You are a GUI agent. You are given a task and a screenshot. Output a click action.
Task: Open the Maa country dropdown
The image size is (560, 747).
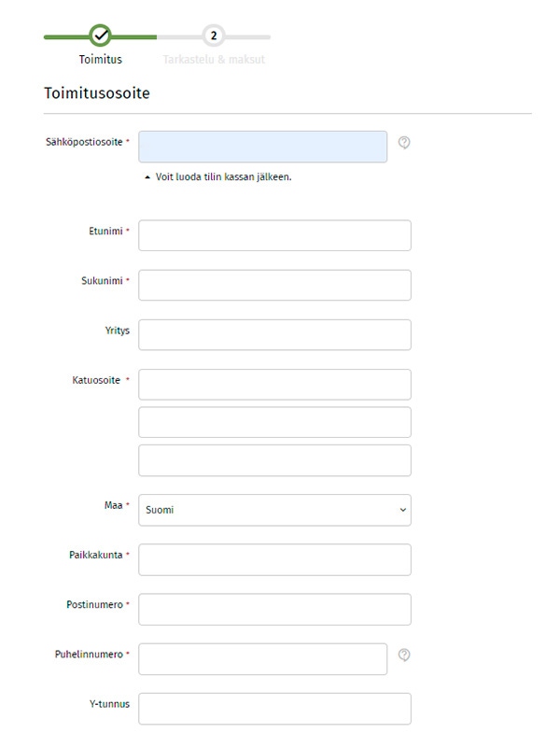pos(274,510)
